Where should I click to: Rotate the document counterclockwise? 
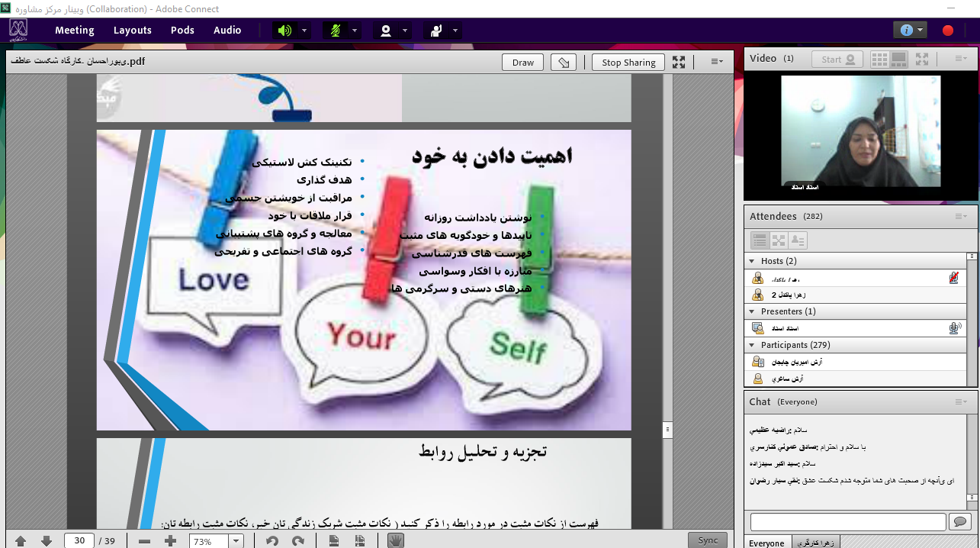(x=272, y=540)
